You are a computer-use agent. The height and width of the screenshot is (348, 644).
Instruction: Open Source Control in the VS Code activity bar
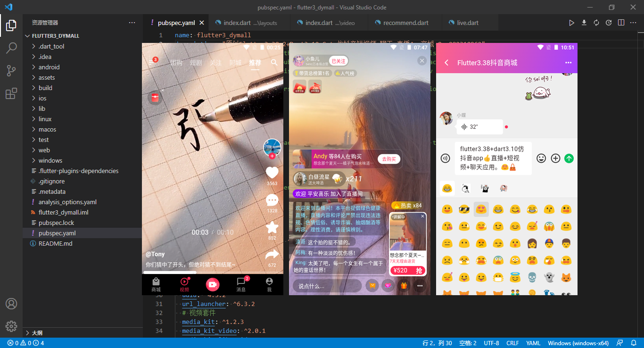tap(11, 69)
